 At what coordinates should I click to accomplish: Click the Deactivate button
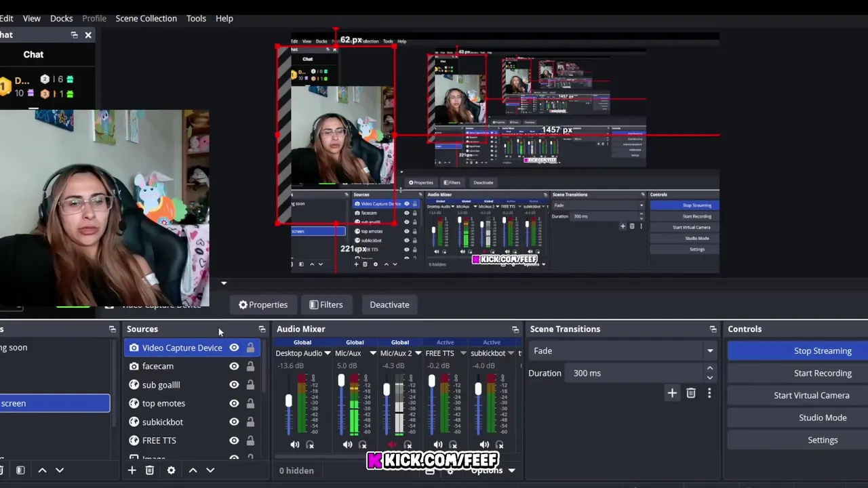tap(389, 305)
